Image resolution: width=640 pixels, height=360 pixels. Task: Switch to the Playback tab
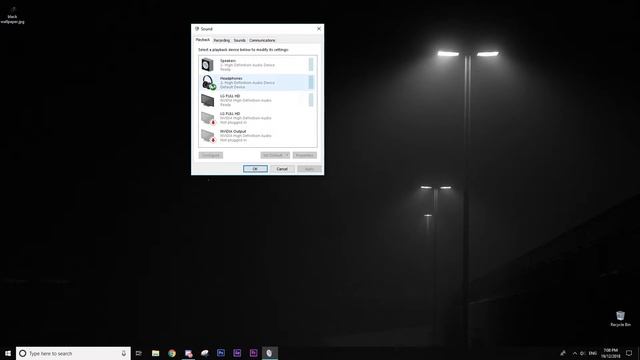(203, 40)
